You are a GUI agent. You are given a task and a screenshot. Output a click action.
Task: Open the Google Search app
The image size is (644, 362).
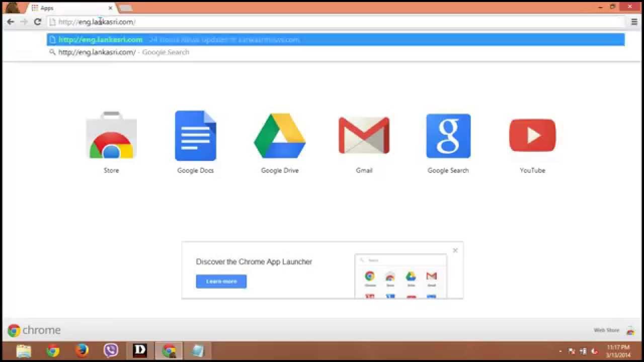point(448,136)
